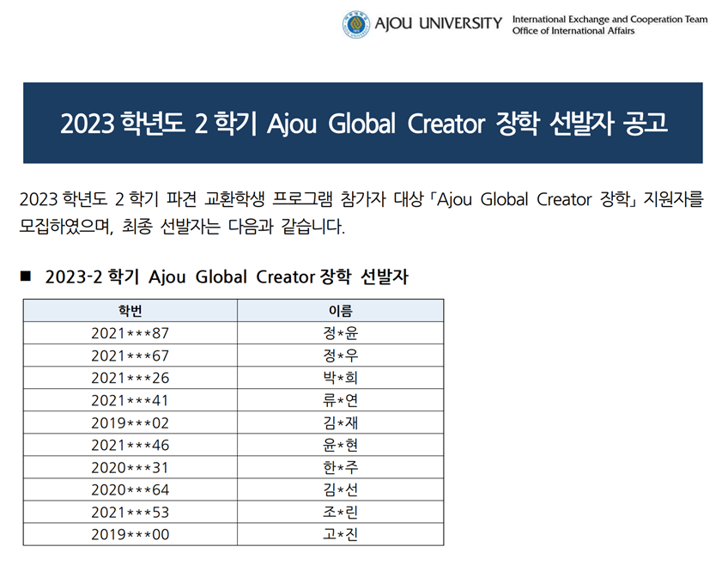The height and width of the screenshot is (571, 728).
Task: Click the name cell '정*윤'
Action: [341, 333]
